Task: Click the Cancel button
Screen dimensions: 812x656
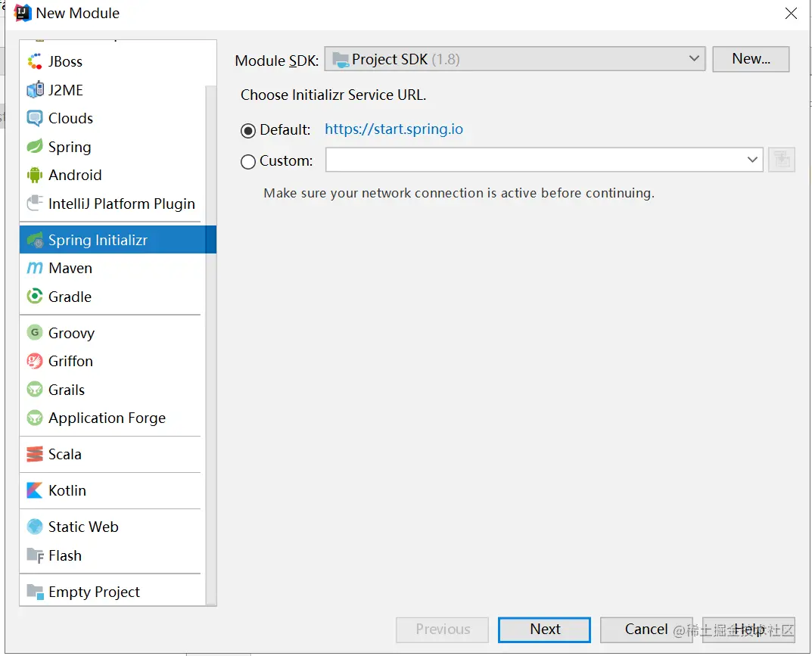Action: 646,629
